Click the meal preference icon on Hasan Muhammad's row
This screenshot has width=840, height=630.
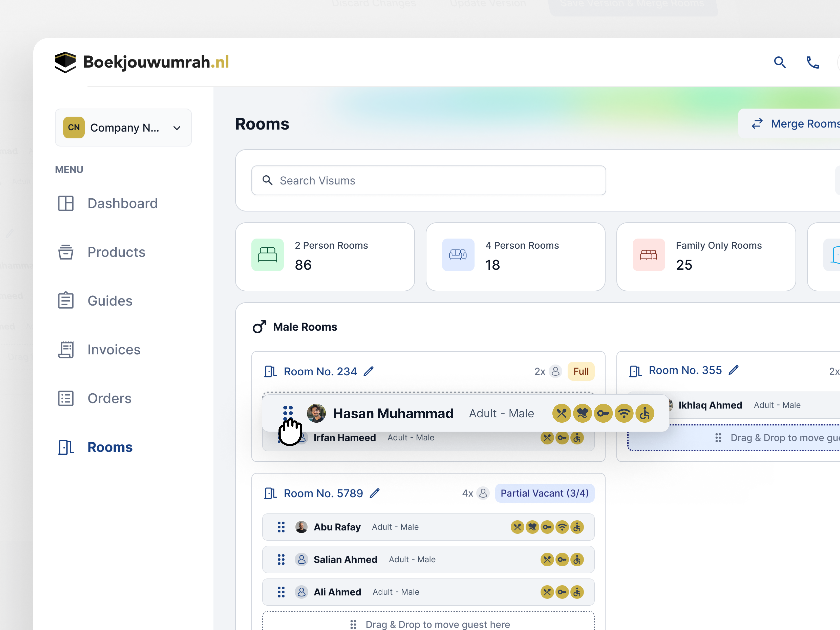point(562,413)
